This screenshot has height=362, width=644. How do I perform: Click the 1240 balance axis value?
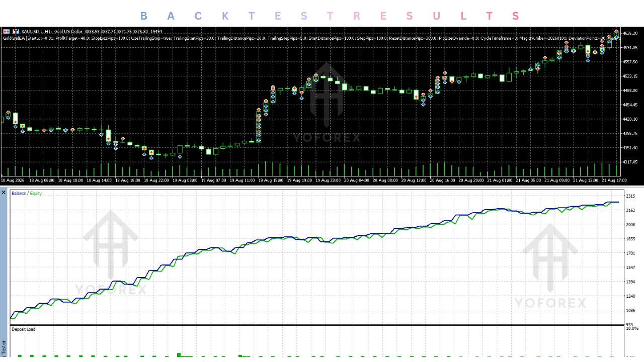pos(630,296)
